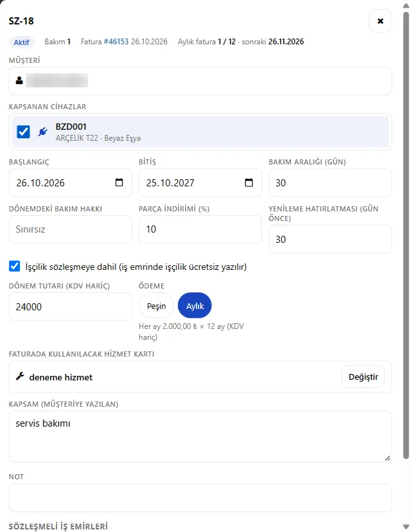Click the plug icon beside BZD001
Image resolution: width=411 pixels, height=532 pixels.
[x=43, y=132]
